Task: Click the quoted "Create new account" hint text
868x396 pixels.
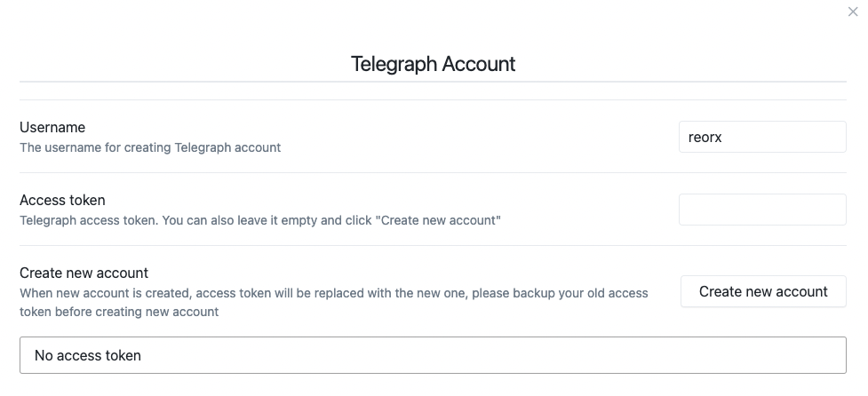Action: (440, 220)
